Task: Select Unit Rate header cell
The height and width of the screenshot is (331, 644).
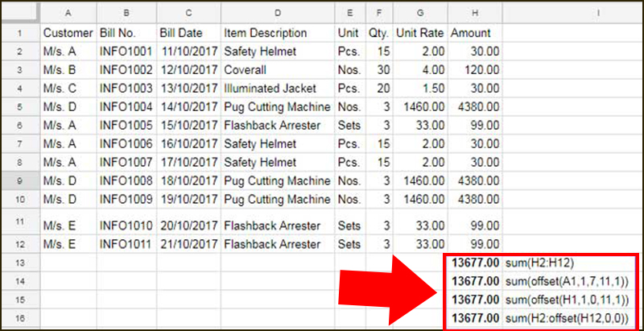Action: [x=419, y=33]
